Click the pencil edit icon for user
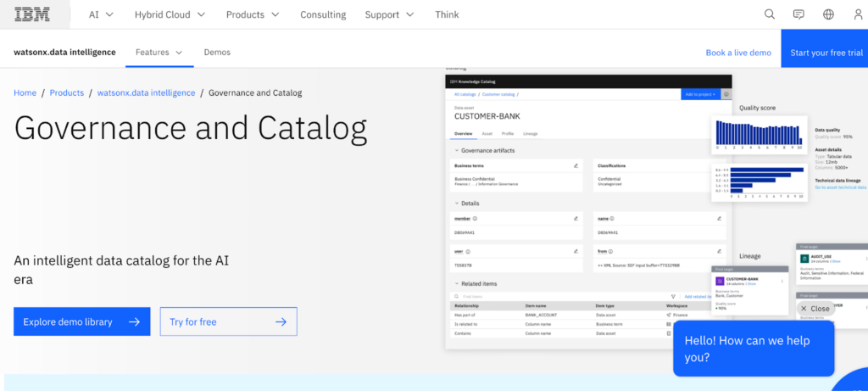Image resolution: width=868 pixels, height=391 pixels. [x=576, y=251]
